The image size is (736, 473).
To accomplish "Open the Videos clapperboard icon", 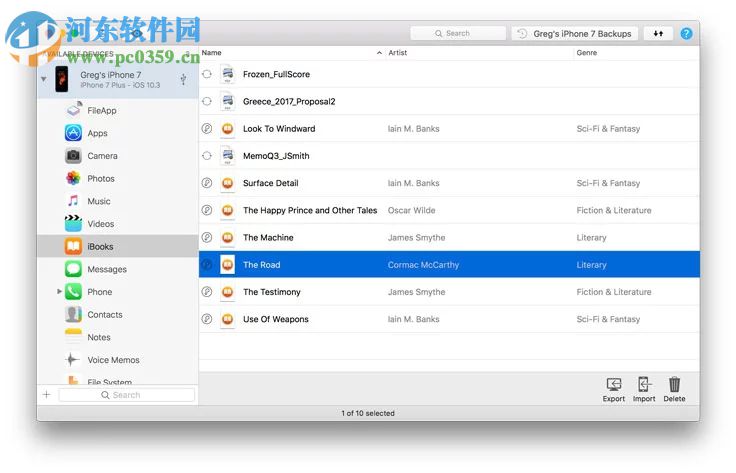I will click(x=73, y=224).
